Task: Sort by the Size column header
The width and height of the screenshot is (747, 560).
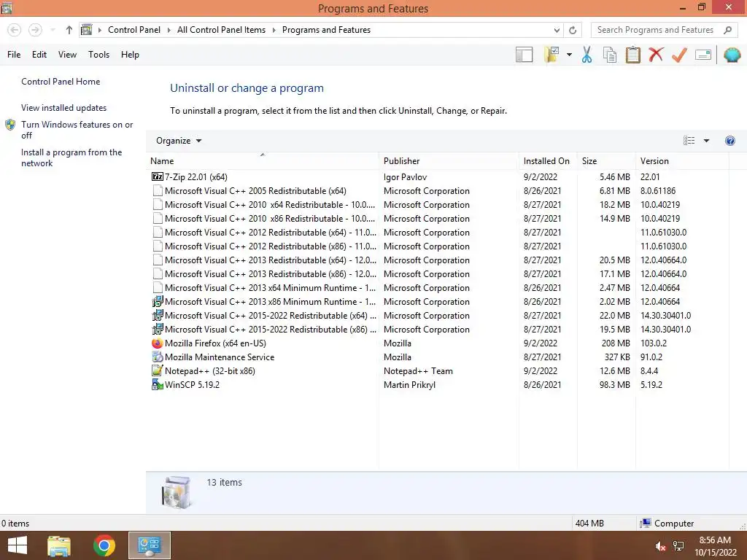Action: click(606, 161)
